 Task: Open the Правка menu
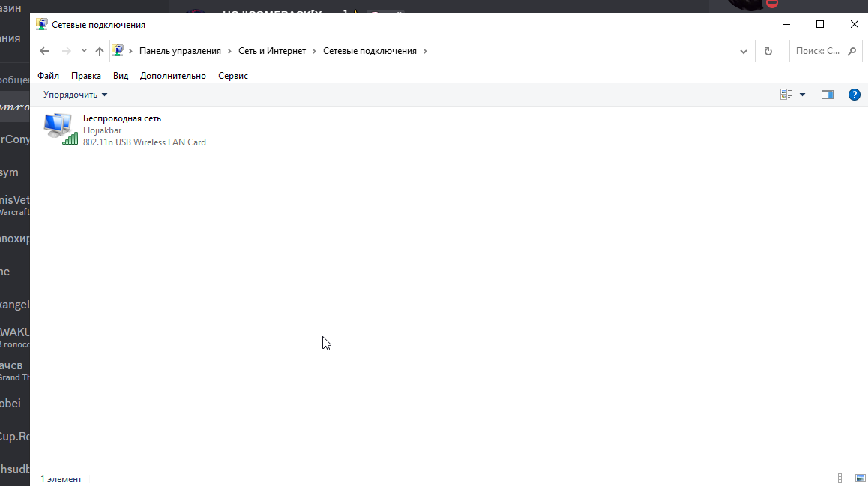tap(85, 76)
